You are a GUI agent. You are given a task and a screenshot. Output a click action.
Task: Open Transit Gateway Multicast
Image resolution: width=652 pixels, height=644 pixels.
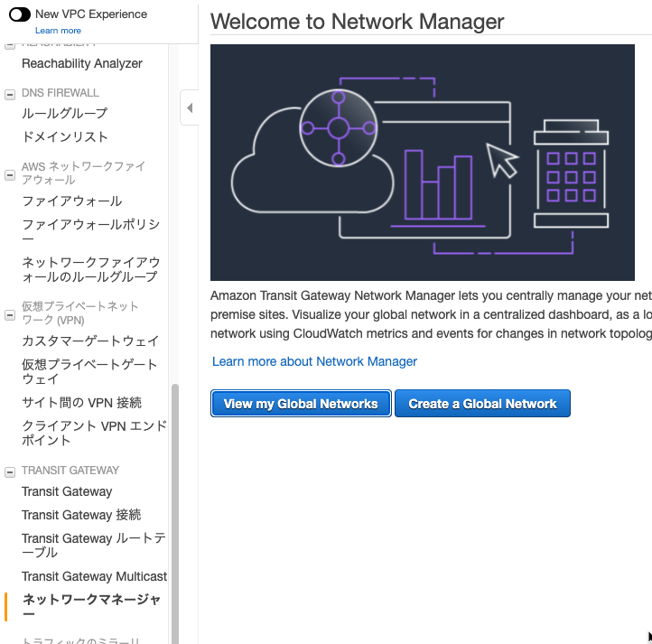pos(94,576)
